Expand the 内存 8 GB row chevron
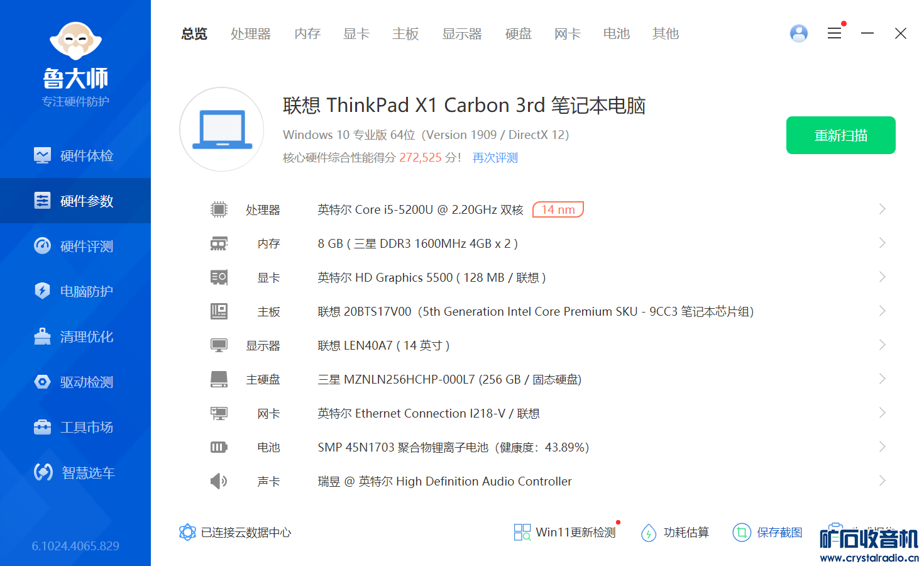Screen dimensions: 924x566 pos(882,243)
